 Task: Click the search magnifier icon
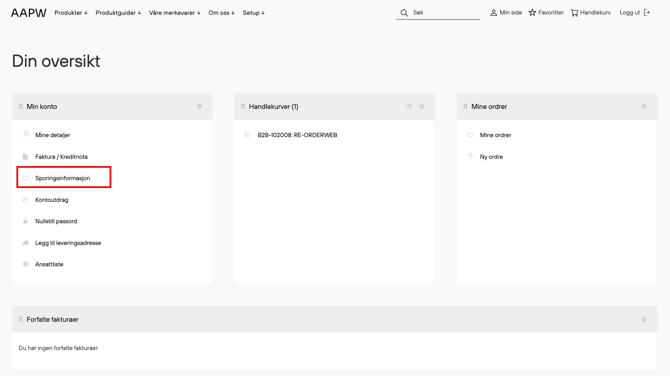404,13
